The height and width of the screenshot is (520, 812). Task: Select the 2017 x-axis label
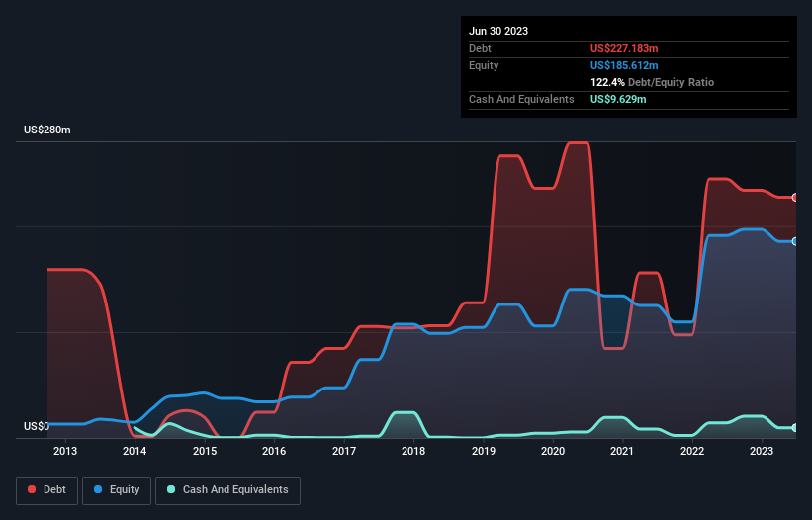point(344,451)
